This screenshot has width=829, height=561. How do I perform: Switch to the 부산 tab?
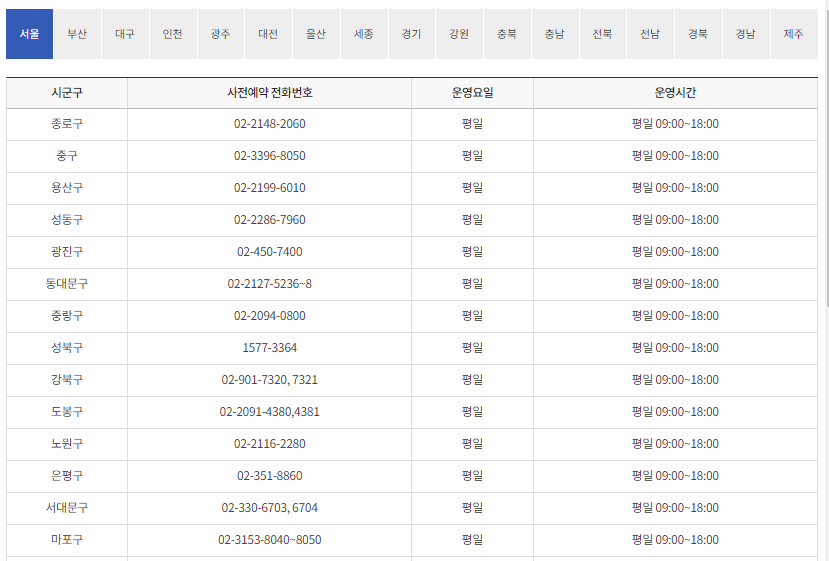(77, 34)
